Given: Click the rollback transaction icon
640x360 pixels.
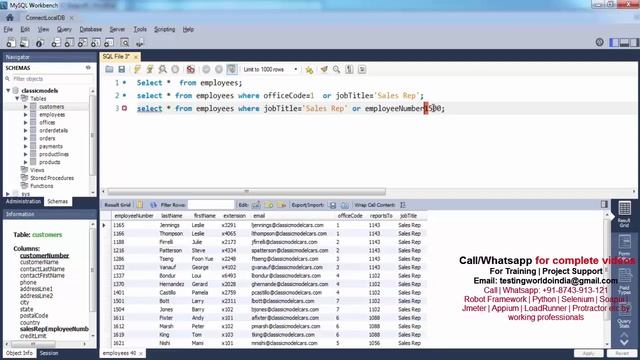Looking at the screenshot, I should pyautogui.click(x=219, y=69).
